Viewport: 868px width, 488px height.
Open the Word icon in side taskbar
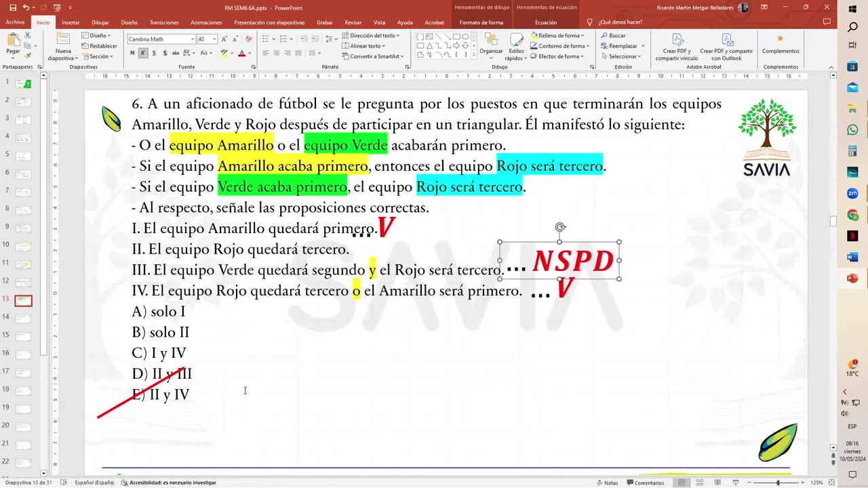pos(852,258)
